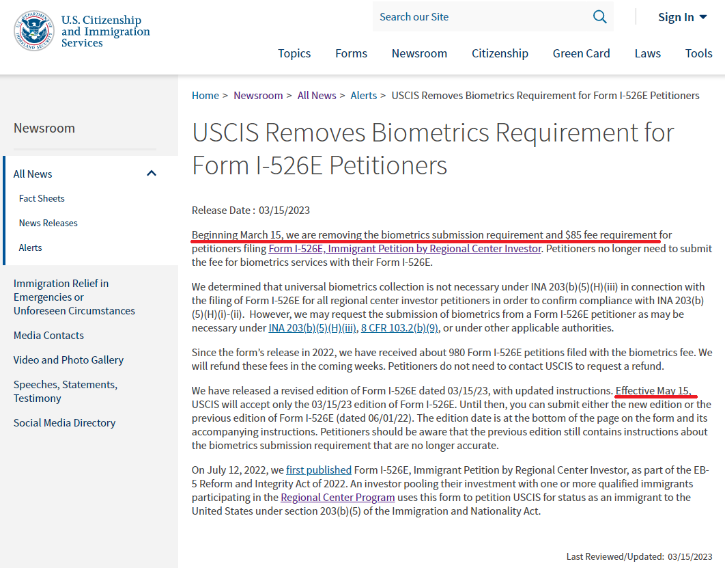The image size is (725, 568).
Task: Click the All News breadcrumb link
Action: (317, 95)
